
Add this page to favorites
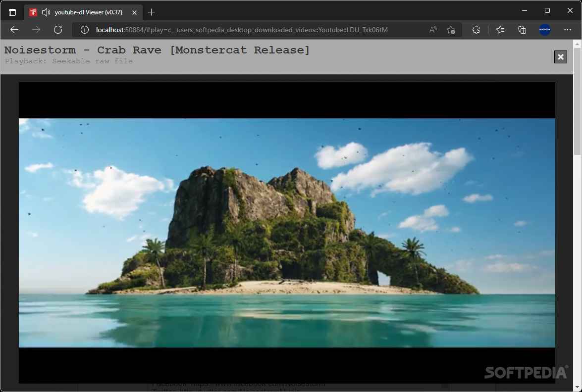pos(451,30)
